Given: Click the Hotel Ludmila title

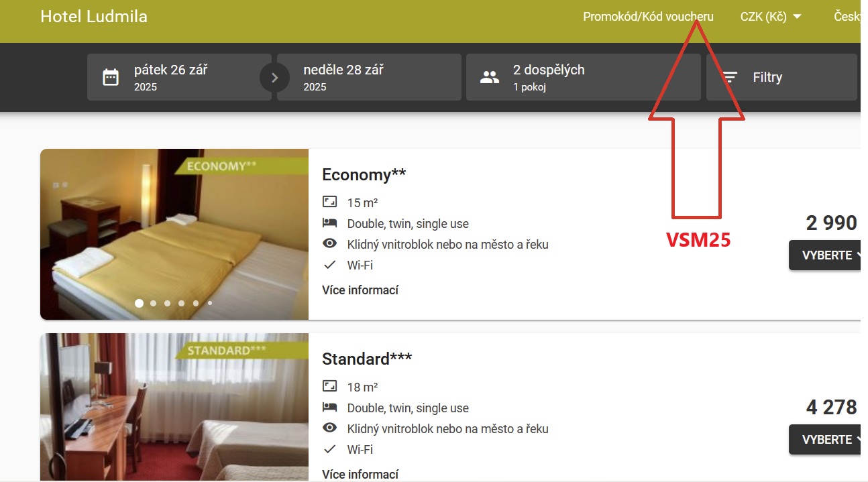Looking at the screenshot, I should click(x=94, y=17).
